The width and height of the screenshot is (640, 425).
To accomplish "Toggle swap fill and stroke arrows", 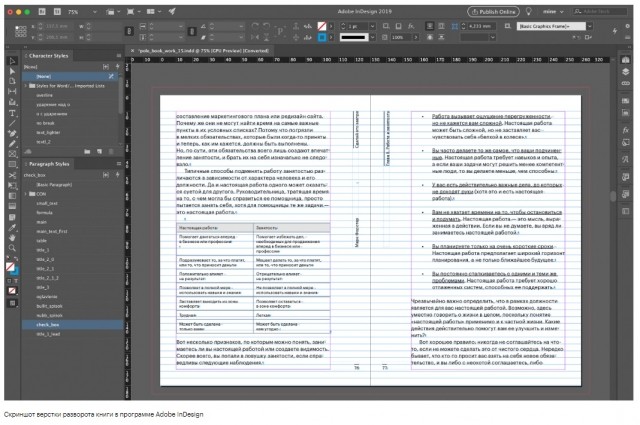I will (x=16, y=259).
